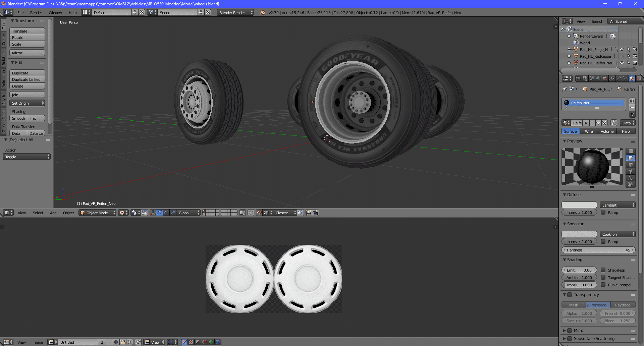Click the lock camera to layers icon
Image resolution: width=644 pixels, height=346 pixels.
click(243, 213)
